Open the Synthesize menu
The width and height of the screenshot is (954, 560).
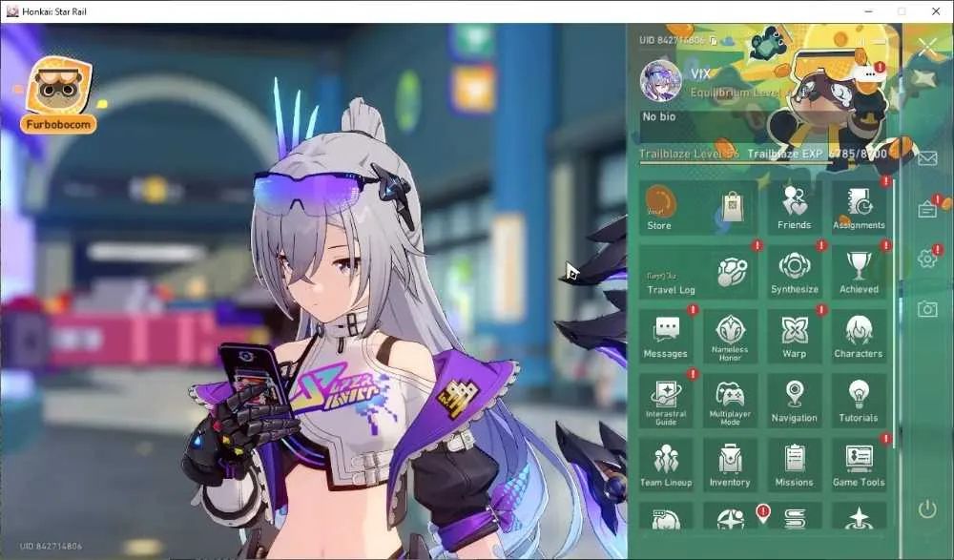pos(794,272)
